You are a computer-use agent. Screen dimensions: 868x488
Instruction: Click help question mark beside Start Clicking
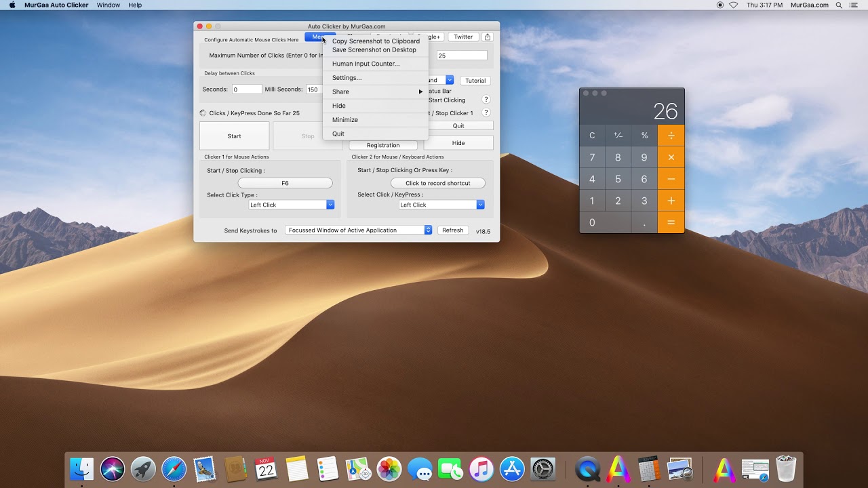[x=486, y=100]
